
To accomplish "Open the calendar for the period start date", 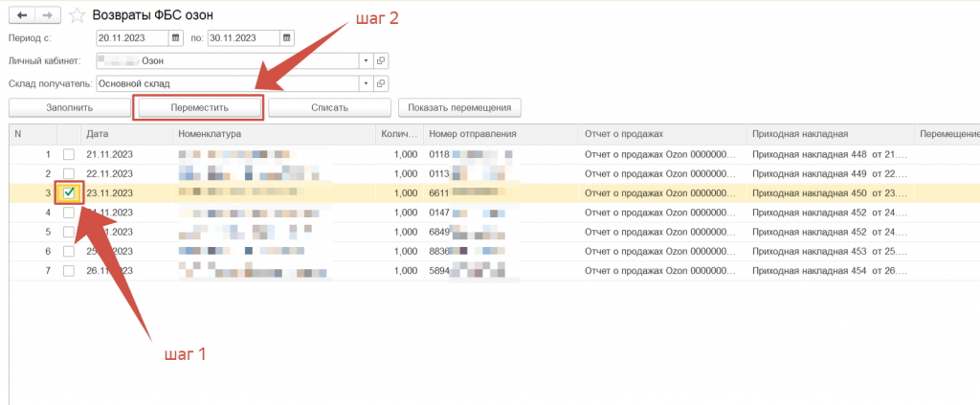I will pos(175,38).
